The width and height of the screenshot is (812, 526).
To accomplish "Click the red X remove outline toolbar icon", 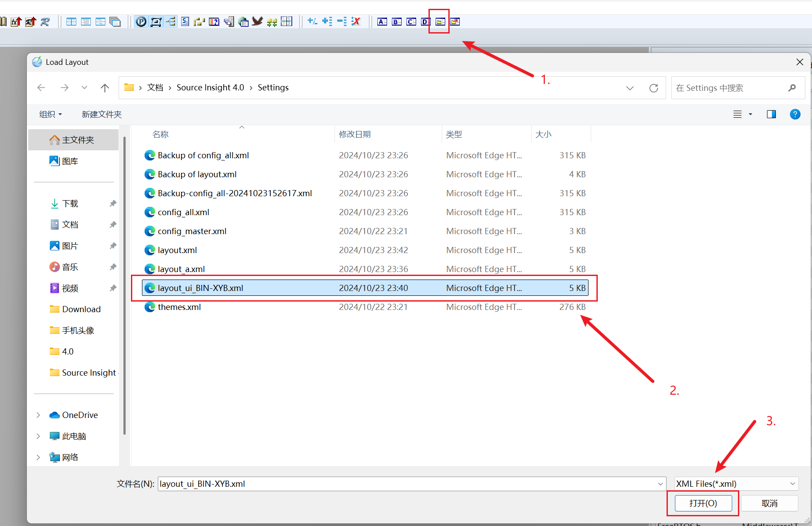I will (356, 21).
